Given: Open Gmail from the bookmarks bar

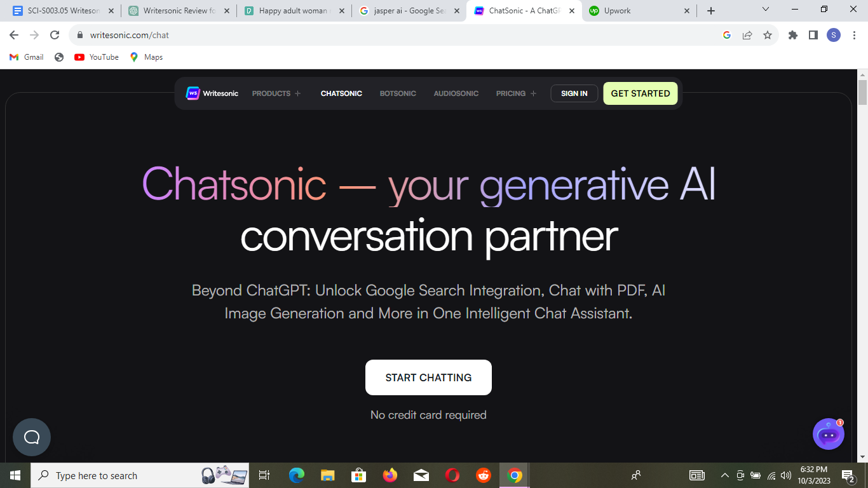Looking at the screenshot, I should tap(25, 57).
